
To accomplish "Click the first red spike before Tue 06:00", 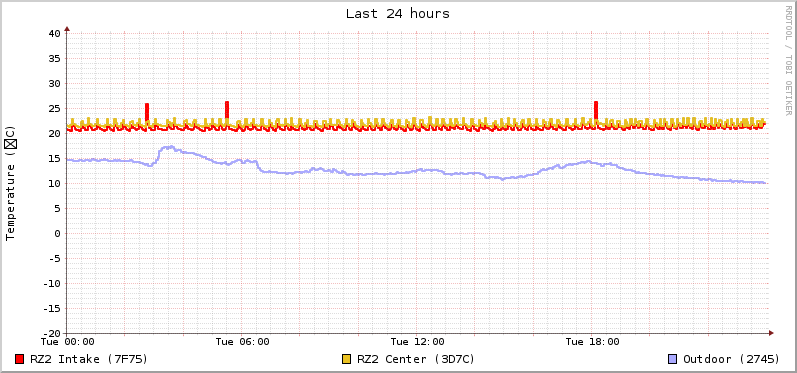I will point(147,112).
